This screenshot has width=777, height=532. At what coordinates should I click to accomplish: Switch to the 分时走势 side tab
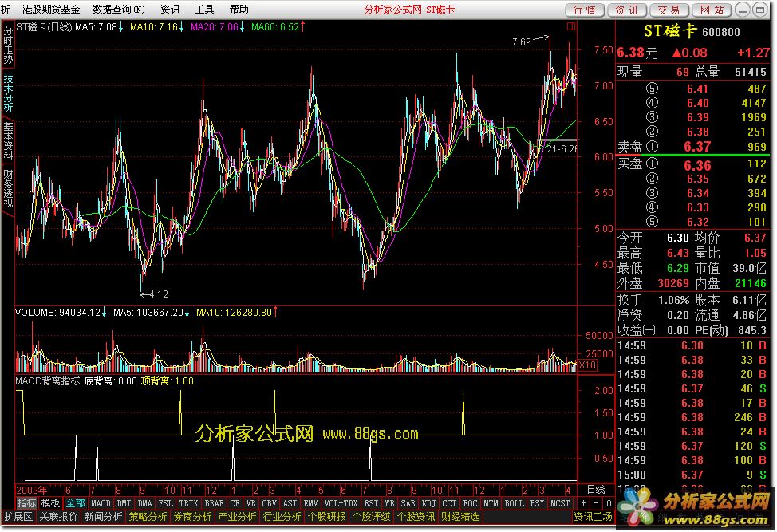click(x=8, y=45)
